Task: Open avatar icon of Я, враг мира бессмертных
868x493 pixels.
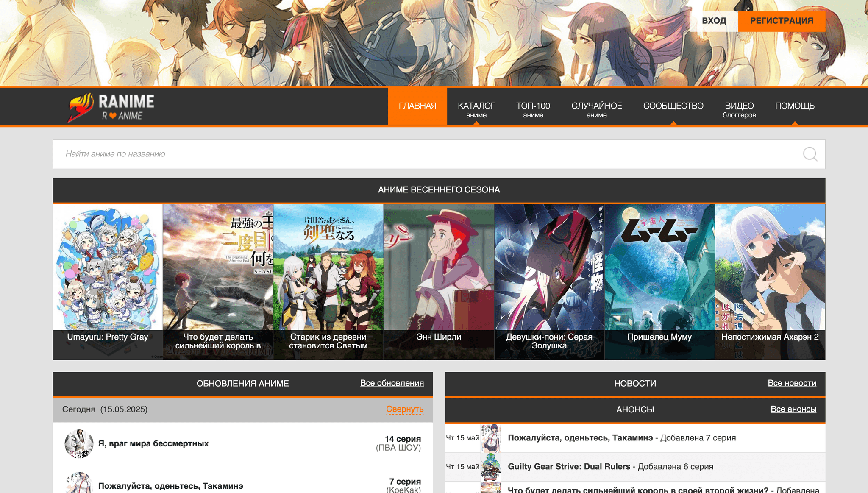Action: point(79,443)
